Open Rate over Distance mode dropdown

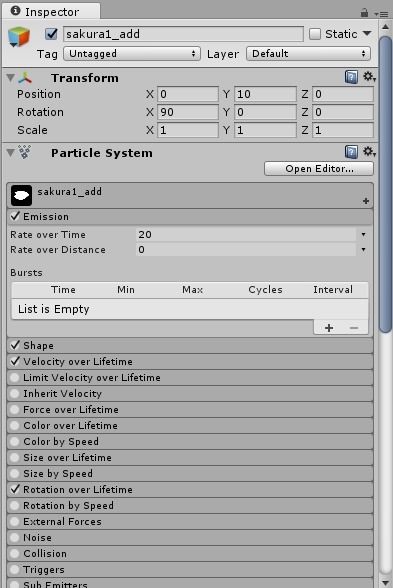tap(363, 250)
